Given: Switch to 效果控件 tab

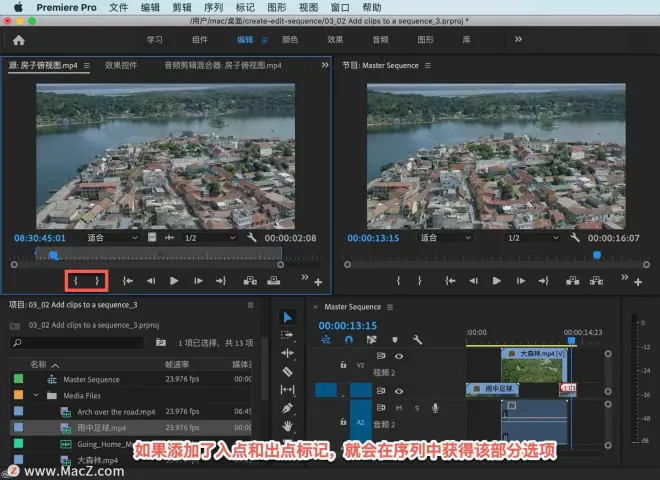Looking at the screenshot, I should pos(121,65).
